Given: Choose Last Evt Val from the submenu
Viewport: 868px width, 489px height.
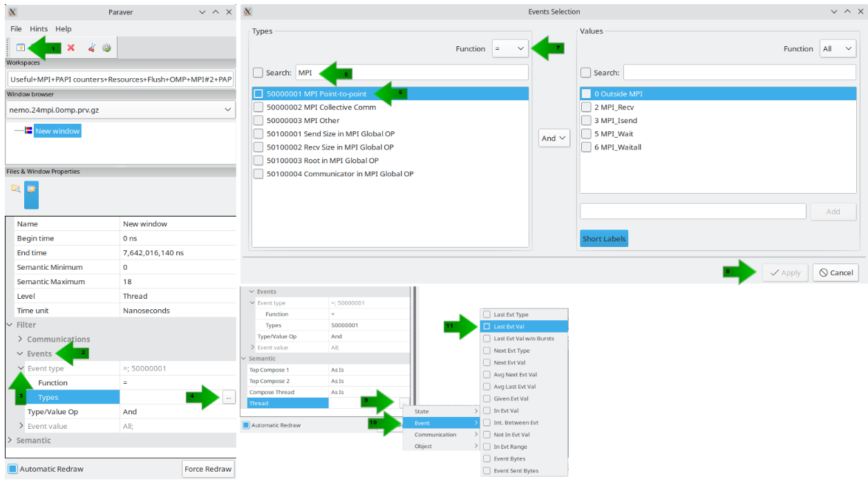Looking at the screenshot, I should pos(524,326).
